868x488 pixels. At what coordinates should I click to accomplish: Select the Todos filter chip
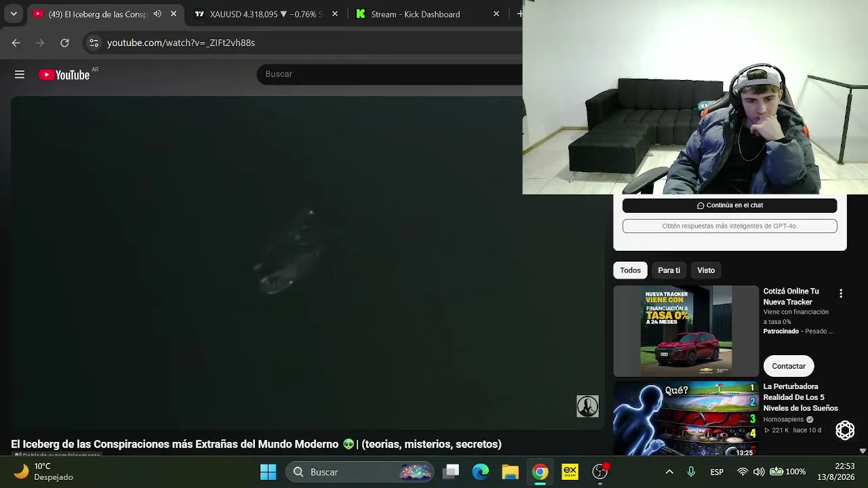click(630, 270)
